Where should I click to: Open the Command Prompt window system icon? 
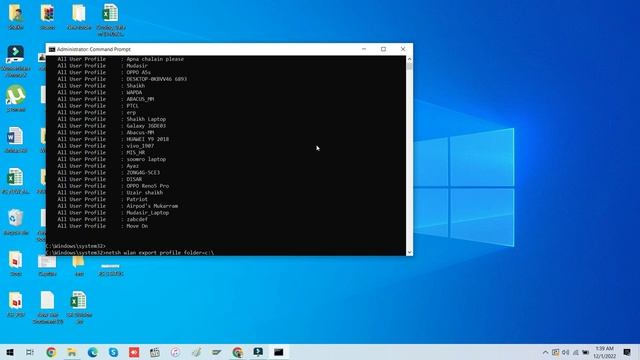tap(52, 49)
